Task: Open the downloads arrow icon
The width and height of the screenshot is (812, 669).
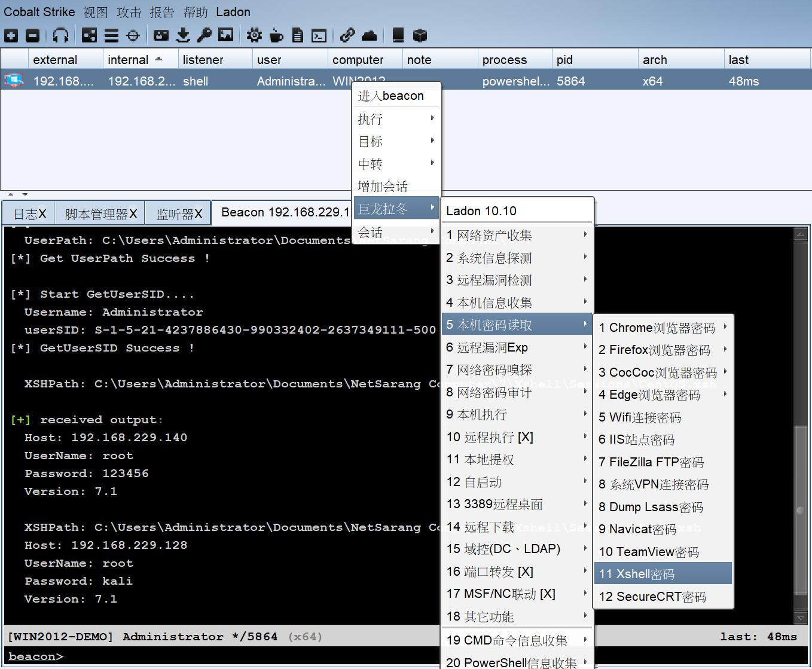Action: click(183, 36)
